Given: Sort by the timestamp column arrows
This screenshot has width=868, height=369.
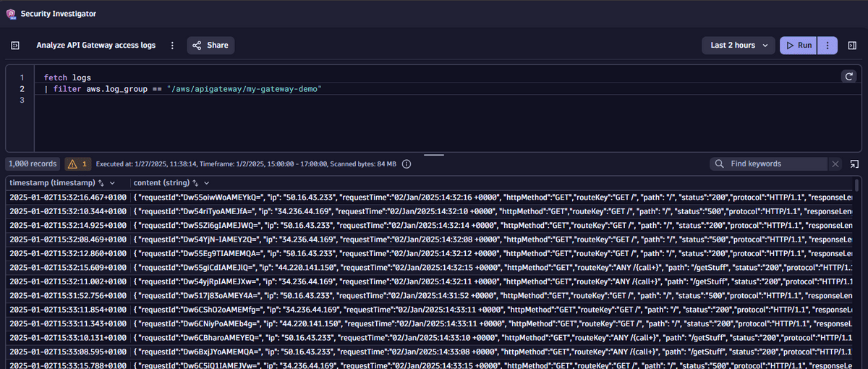Looking at the screenshot, I should 101,183.
